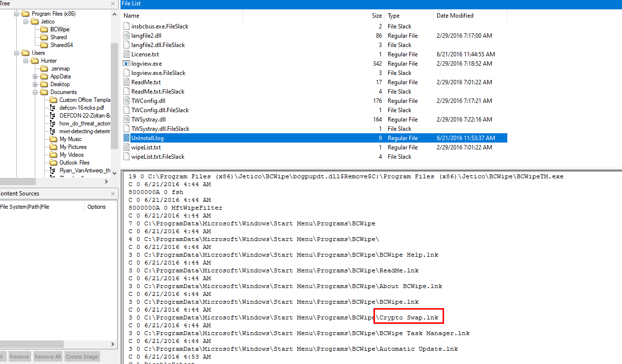The width and height of the screenshot is (622, 364).
Task: Click the 'Automatic Update.lnk' log line
Action: [293, 349]
